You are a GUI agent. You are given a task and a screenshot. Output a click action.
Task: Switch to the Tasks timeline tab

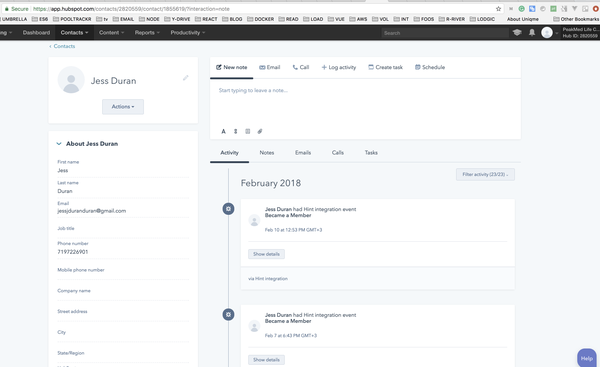(371, 153)
